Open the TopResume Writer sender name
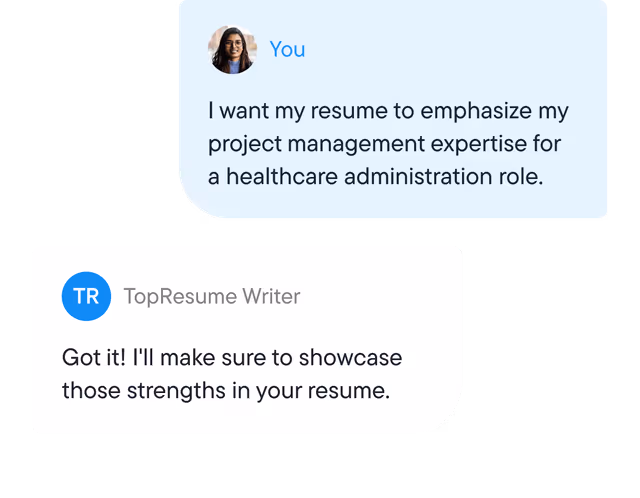 click(x=212, y=296)
